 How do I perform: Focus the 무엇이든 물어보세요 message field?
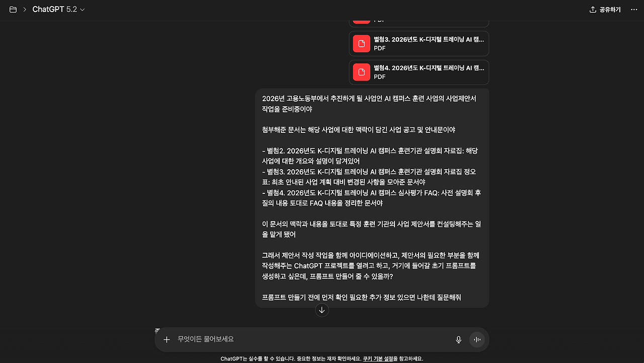click(x=312, y=339)
